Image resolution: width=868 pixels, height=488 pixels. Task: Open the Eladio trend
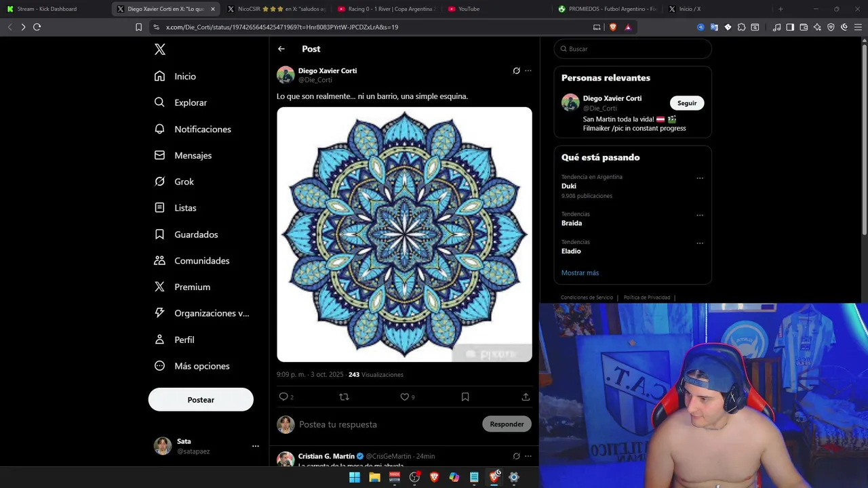click(571, 251)
